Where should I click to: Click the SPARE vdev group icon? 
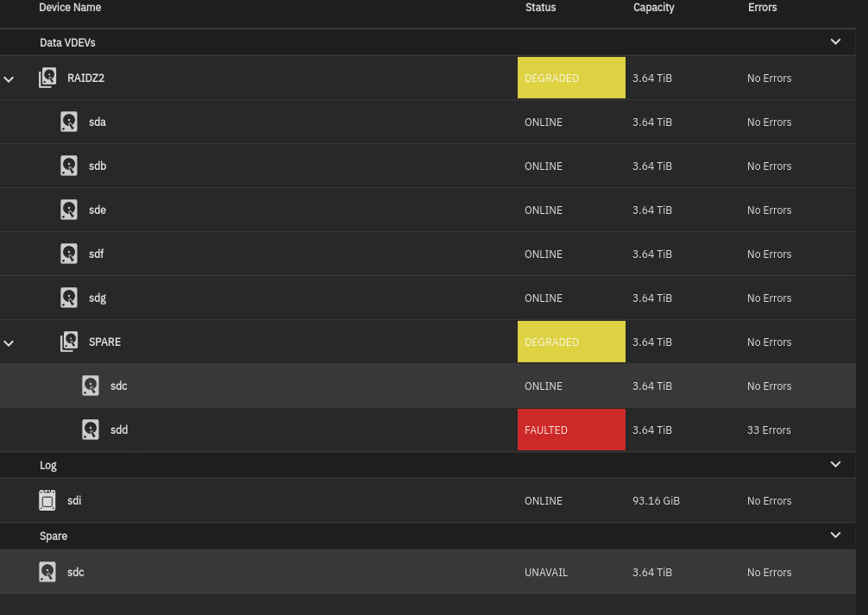pos(69,342)
